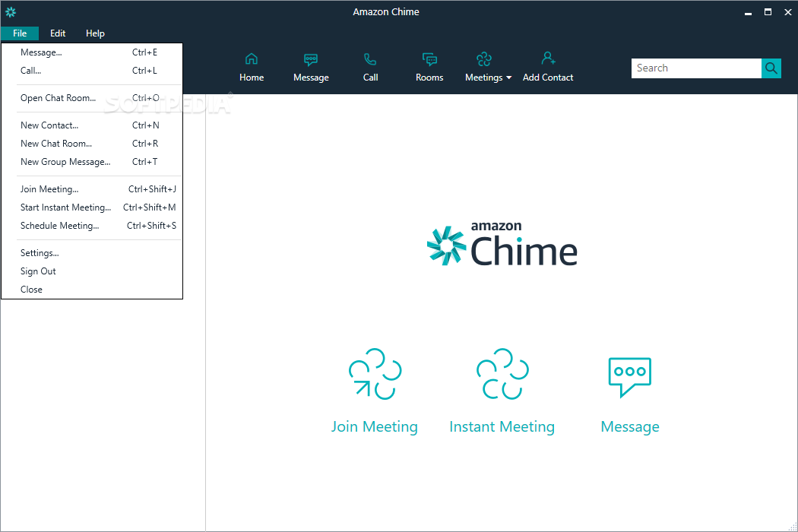The height and width of the screenshot is (532, 798).
Task: Open Settings... from File menu
Action: coord(92,253)
